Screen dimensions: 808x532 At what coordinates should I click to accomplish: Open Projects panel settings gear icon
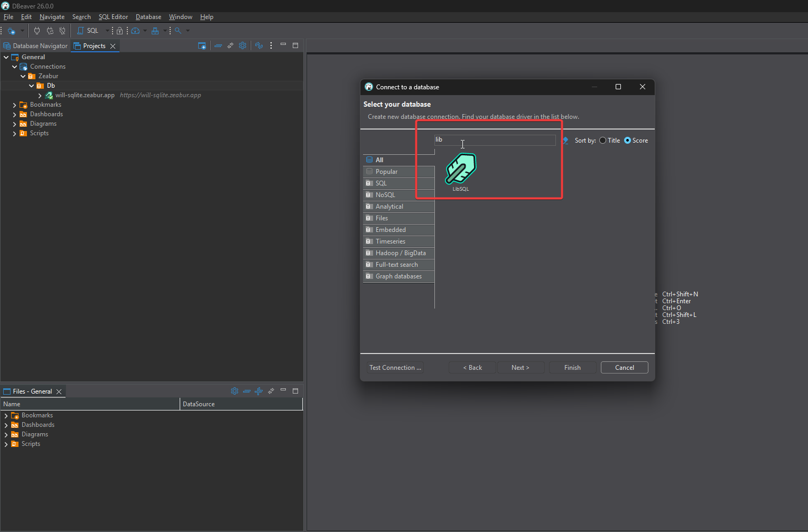tap(243, 46)
